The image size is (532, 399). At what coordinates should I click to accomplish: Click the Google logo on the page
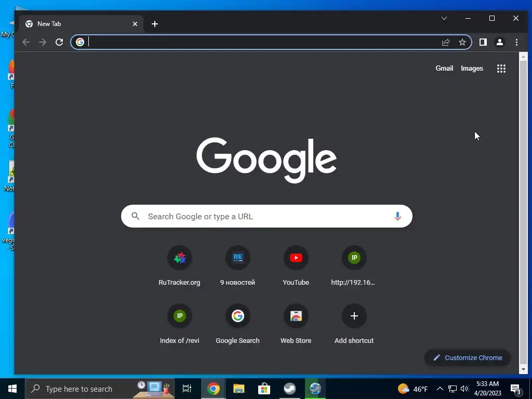(267, 160)
